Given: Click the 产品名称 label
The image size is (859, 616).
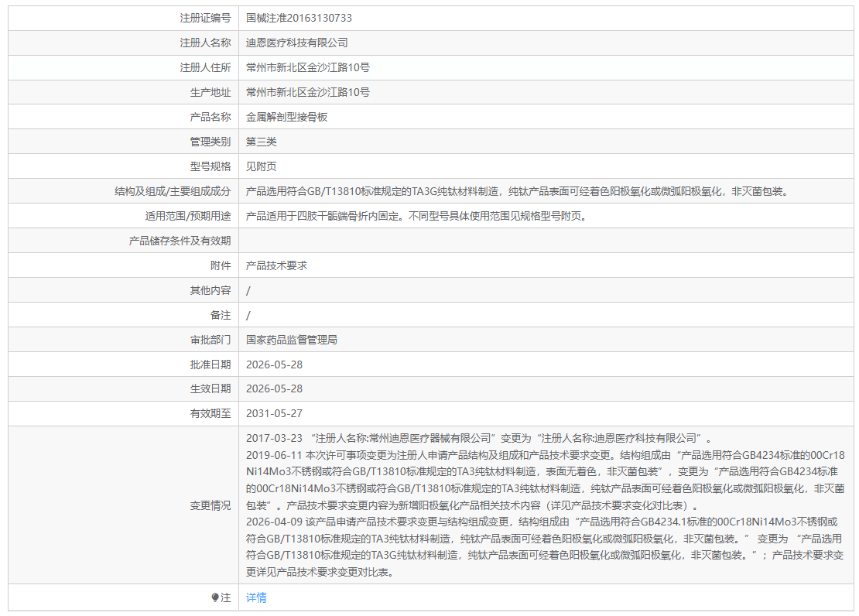Looking at the screenshot, I should pyautogui.click(x=210, y=117).
